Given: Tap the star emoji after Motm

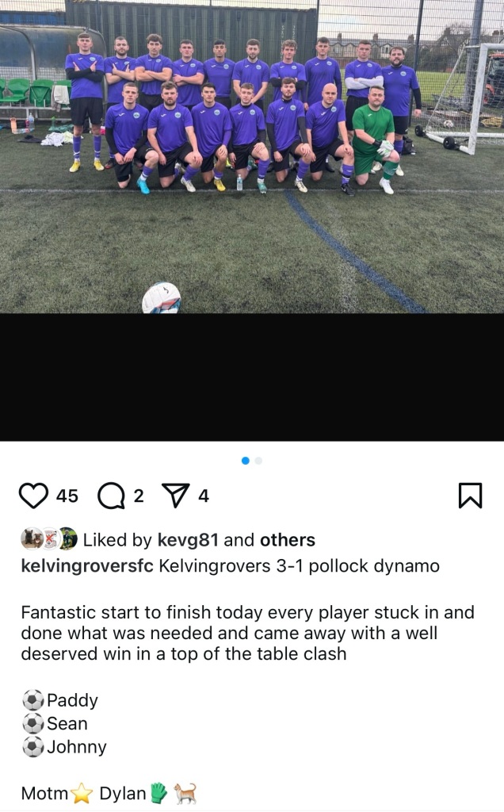Looking at the screenshot, I should click(x=82, y=793).
